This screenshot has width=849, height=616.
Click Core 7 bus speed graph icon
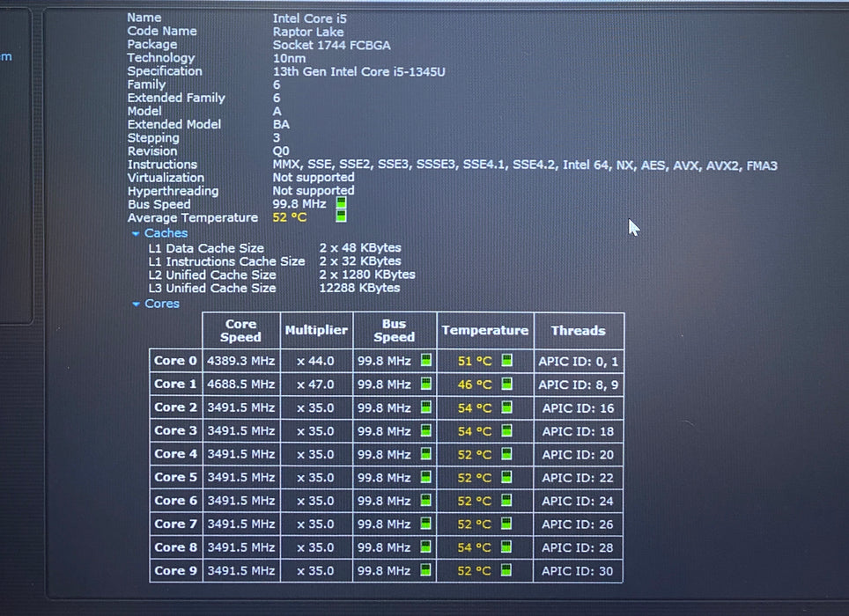pos(426,524)
